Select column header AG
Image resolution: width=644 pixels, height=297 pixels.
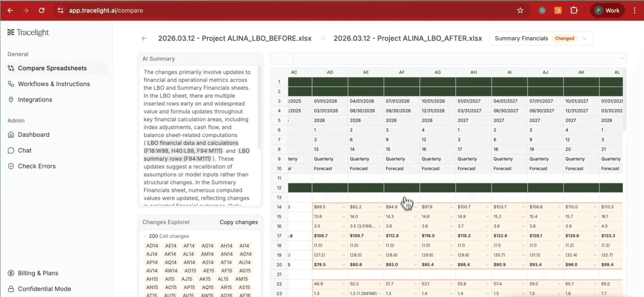click(x=437, y=72)
